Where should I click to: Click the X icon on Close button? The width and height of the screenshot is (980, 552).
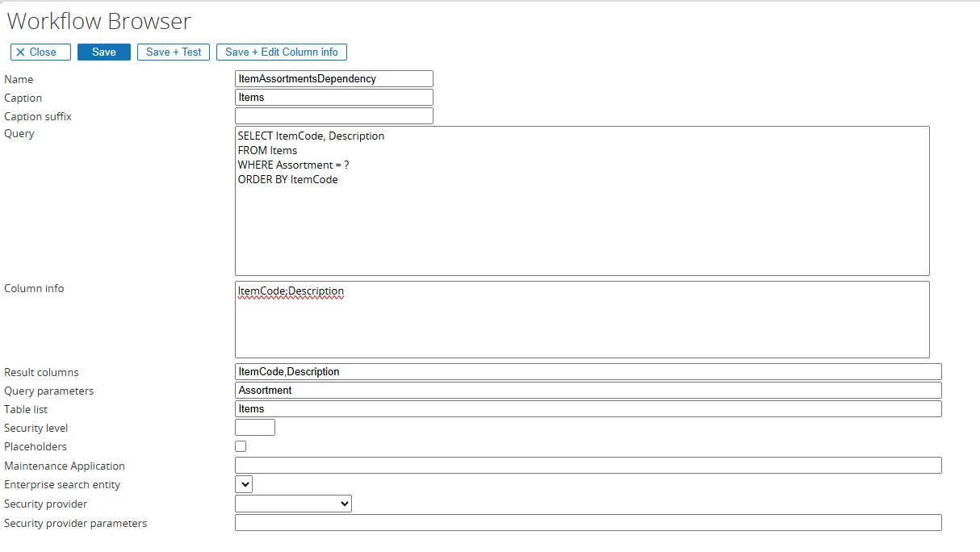pyautogui.click(x=21, y=52)
